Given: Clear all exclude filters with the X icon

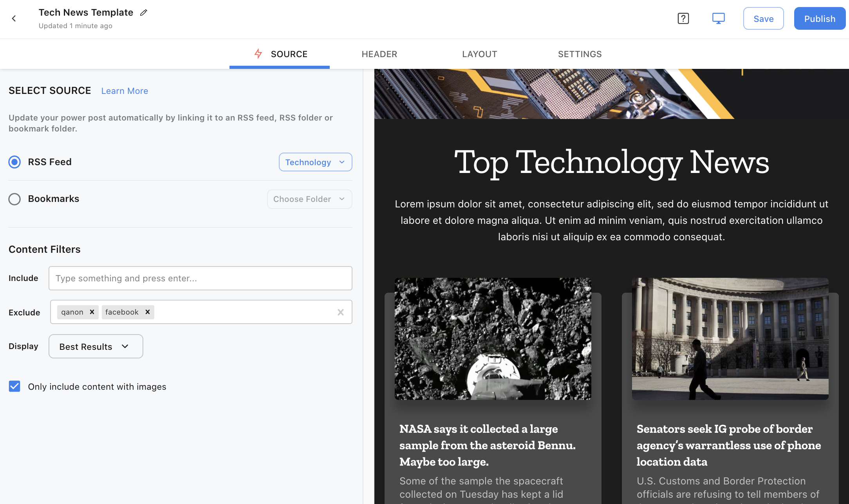Looking at the screenshot, I should point(340,312).
